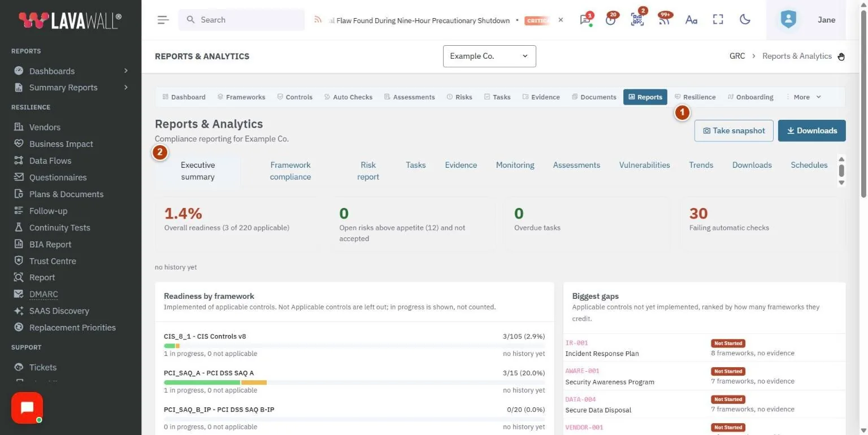The height and width of the screenshot is (435, 868).
Task: Open the Evidence tab in top nav
Action: tap(541, 97)
